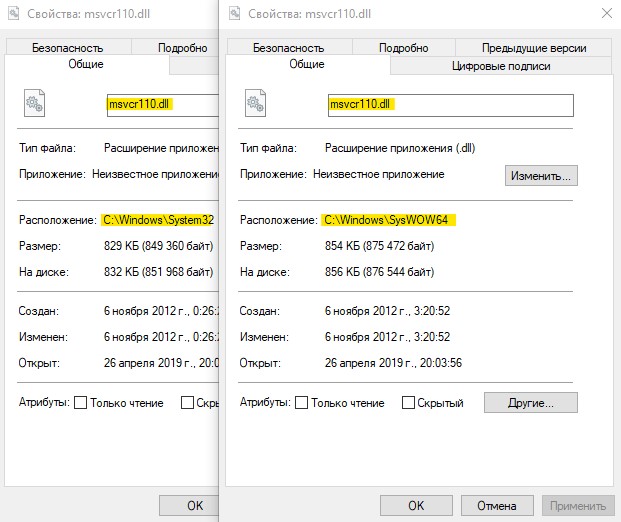Click "Расширение приложения (.dll)" file type text

point(400,148)
